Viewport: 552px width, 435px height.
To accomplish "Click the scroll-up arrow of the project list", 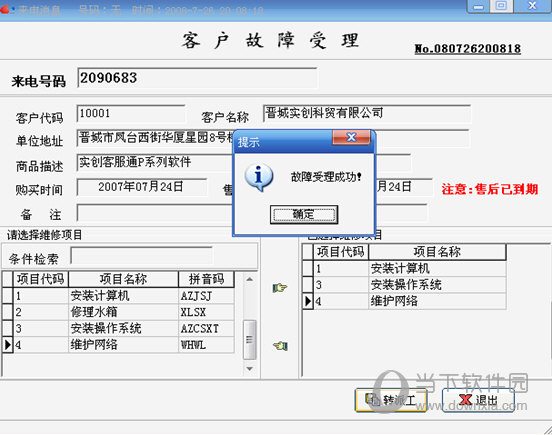I will [250, 279].
